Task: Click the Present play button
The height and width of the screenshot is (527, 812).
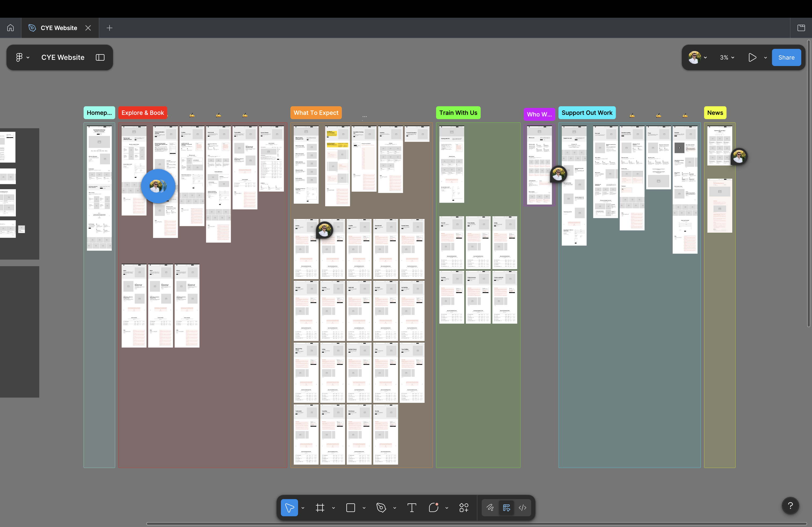Action: coord(752,57)
